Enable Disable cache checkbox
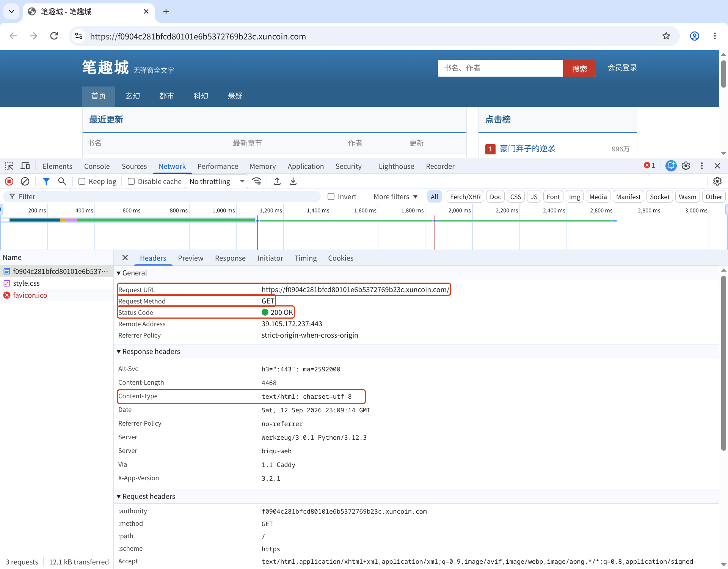The image size is (728, 569). [x=131, y=181]
